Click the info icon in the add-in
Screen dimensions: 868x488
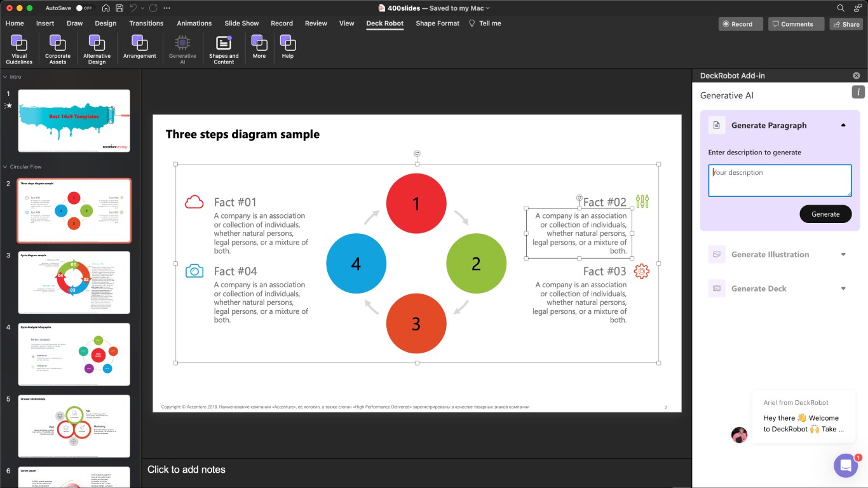click(x=858, y=92)
